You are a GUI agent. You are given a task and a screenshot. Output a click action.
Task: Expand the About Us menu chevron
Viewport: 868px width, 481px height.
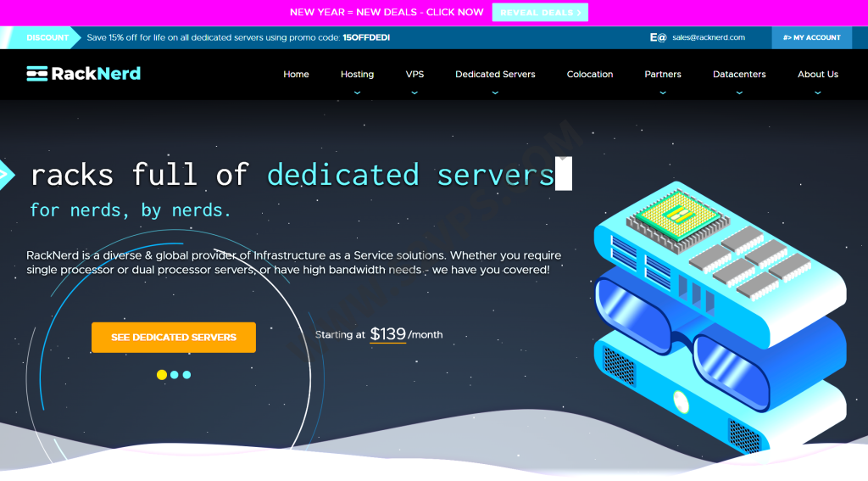coord(818,93)
